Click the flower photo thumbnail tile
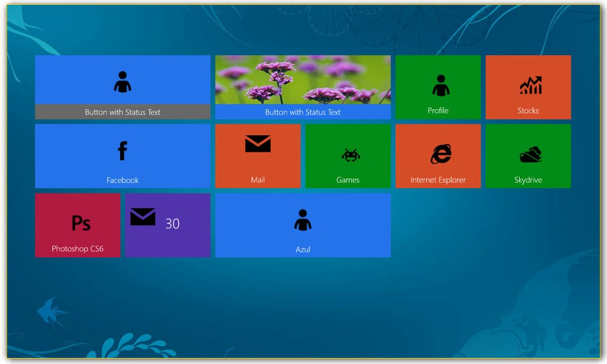This screenshot has width=607, height=364. pos(303,80)
